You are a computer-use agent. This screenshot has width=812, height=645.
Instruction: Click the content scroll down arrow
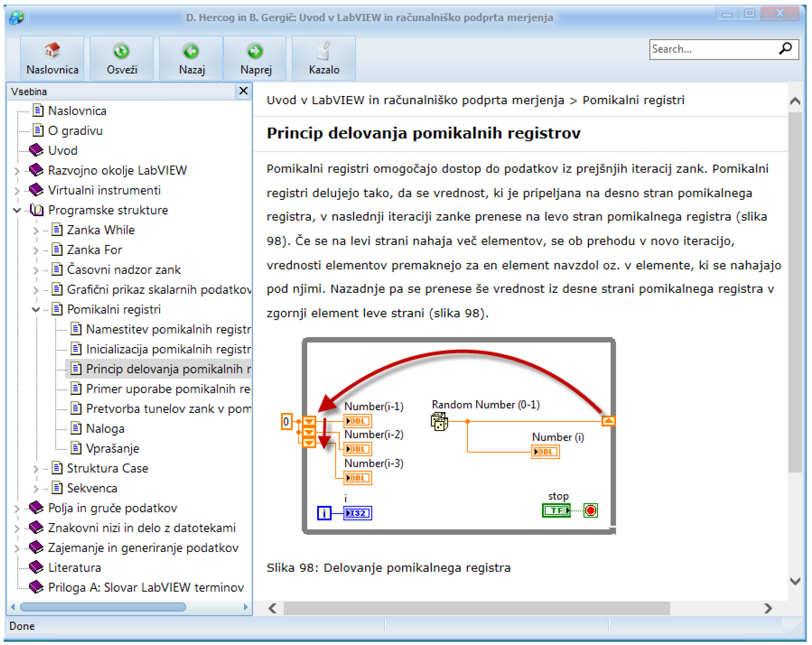[x=795, y=582]
